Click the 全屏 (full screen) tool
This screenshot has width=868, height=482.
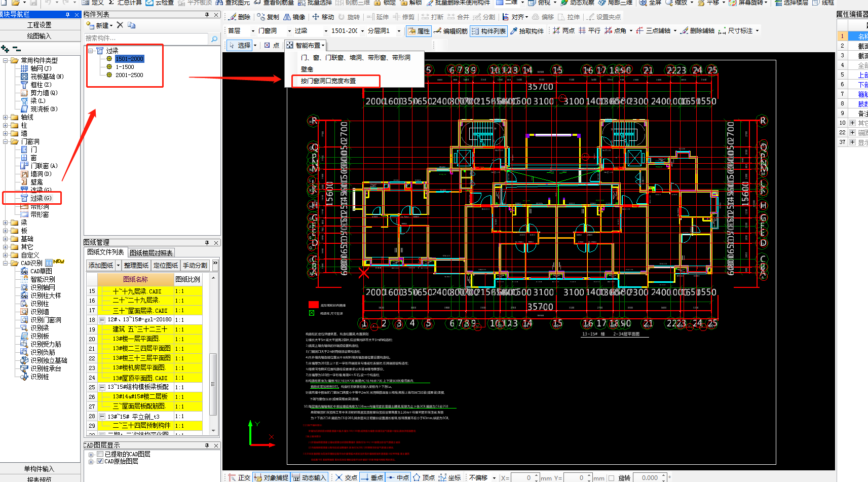click(650, 3)
